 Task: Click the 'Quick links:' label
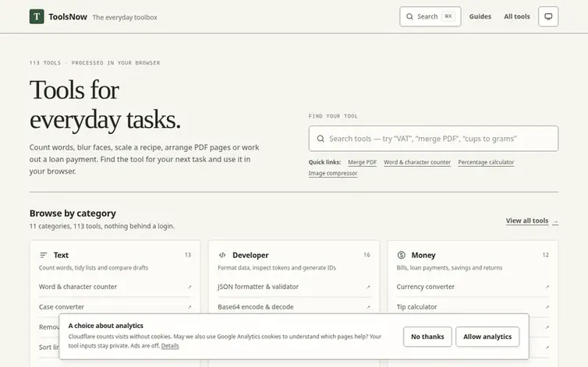(x=324, y=162)
